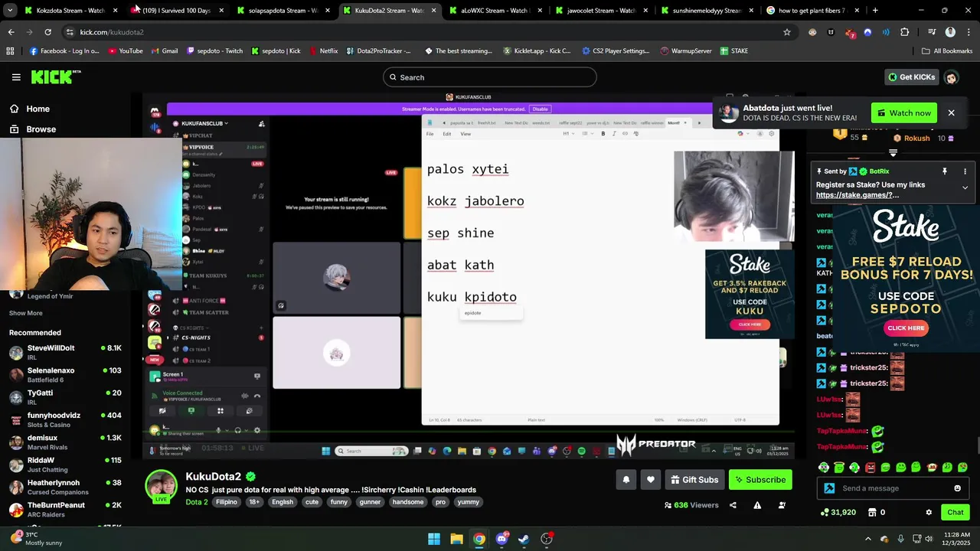Image resolution: width=980 pixels, height=551 pixels.
Task: Click the red angry face quick emote
Action: coord(870,467)
